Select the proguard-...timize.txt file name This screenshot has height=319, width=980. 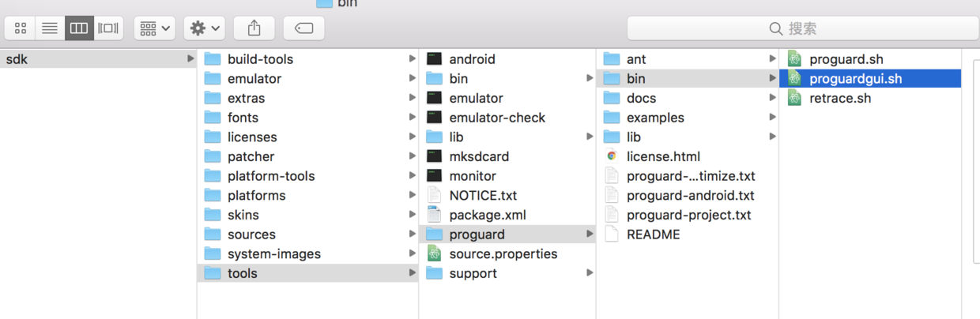coord(691,176)
